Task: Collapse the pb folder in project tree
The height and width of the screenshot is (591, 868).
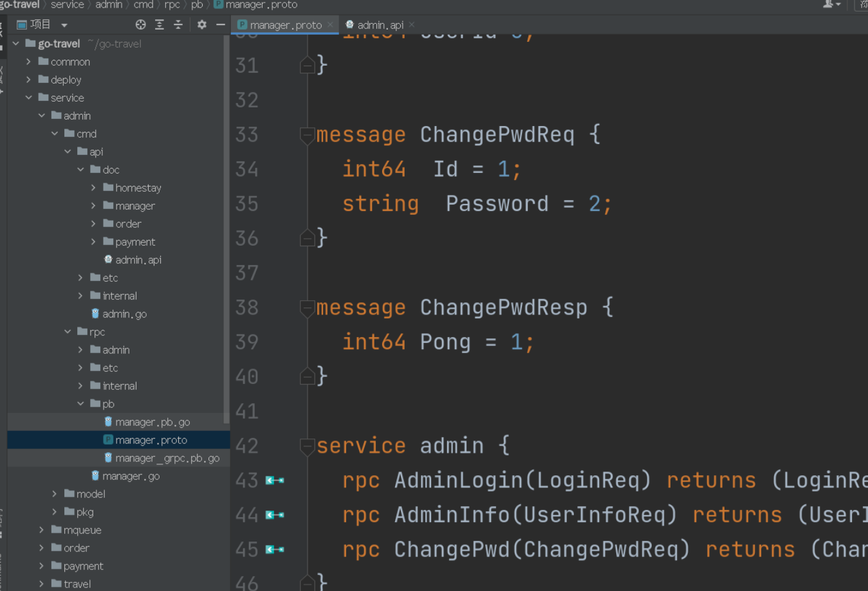Action: [80, 404]
